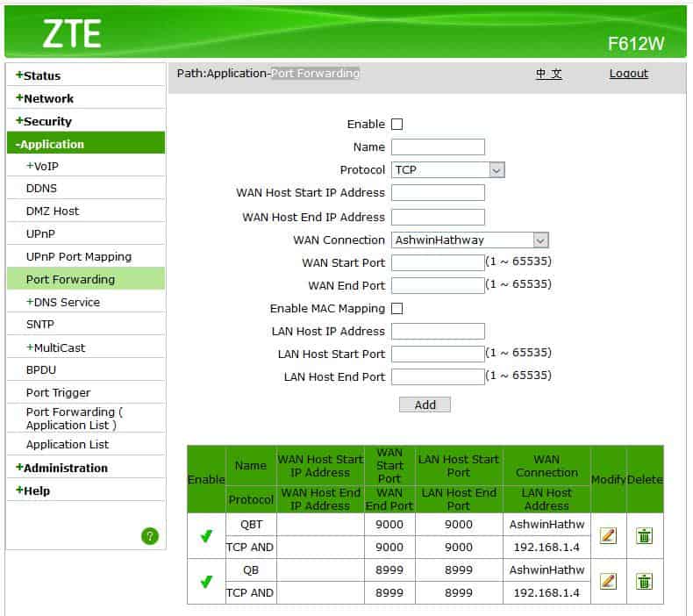The image size is (693, 616).
Task: Expand the MultiCast submenu
Action: pyautogui.click(x=55, y=347)
